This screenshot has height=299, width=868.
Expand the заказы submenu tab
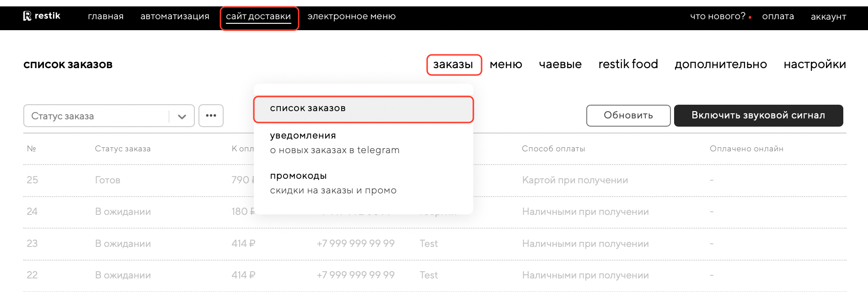453,64
